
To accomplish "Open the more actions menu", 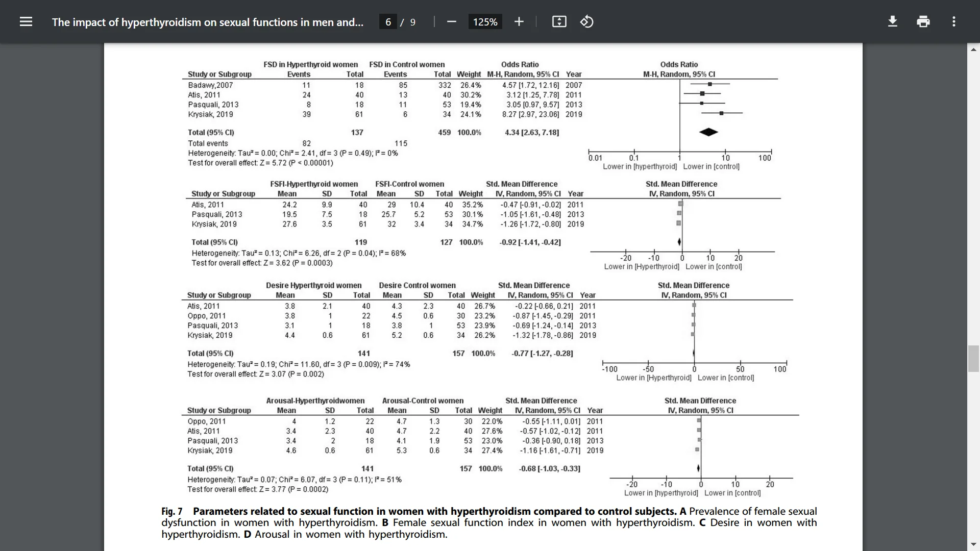I will pos(954,21).
